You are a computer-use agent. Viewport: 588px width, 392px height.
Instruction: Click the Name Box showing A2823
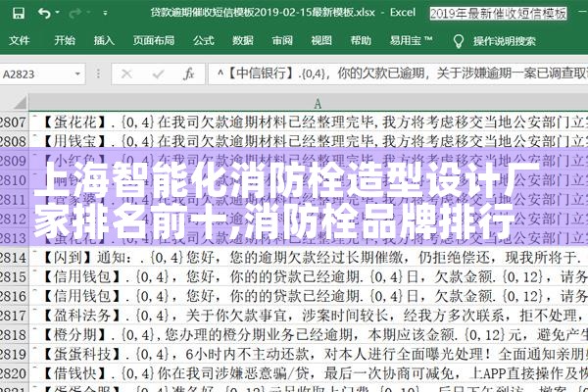pos(36,73)
